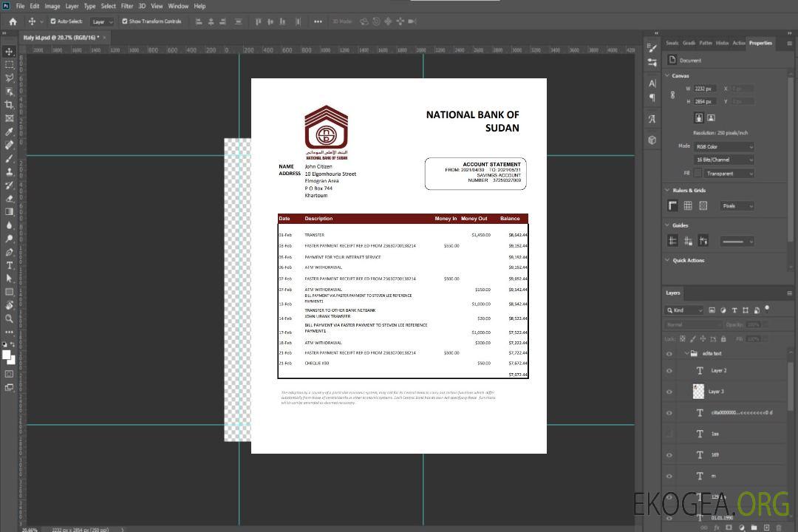Image resolution: width=798 pixels, height=532 pixels.
Task: Open the File menu
Action: (x=21, y=6)
